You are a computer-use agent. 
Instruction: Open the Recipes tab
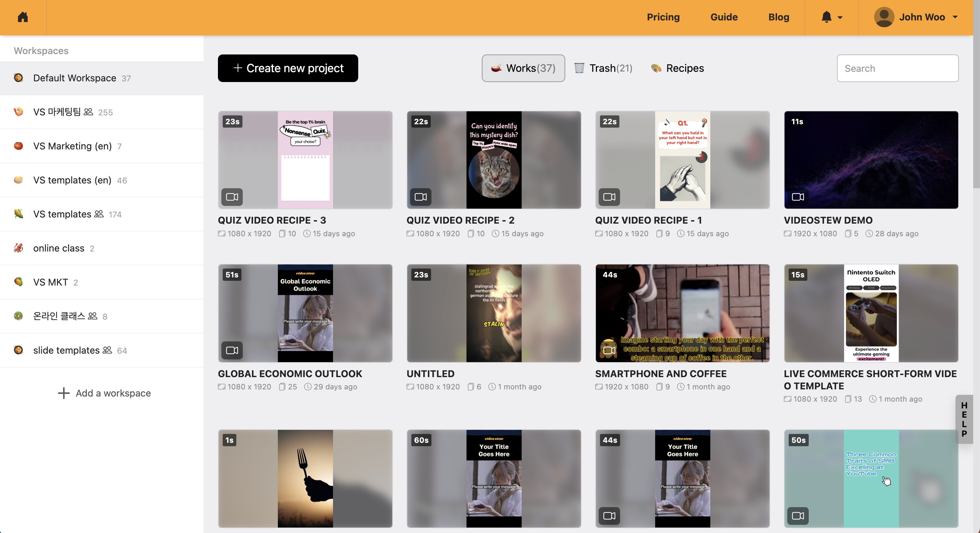click(678, 68)
